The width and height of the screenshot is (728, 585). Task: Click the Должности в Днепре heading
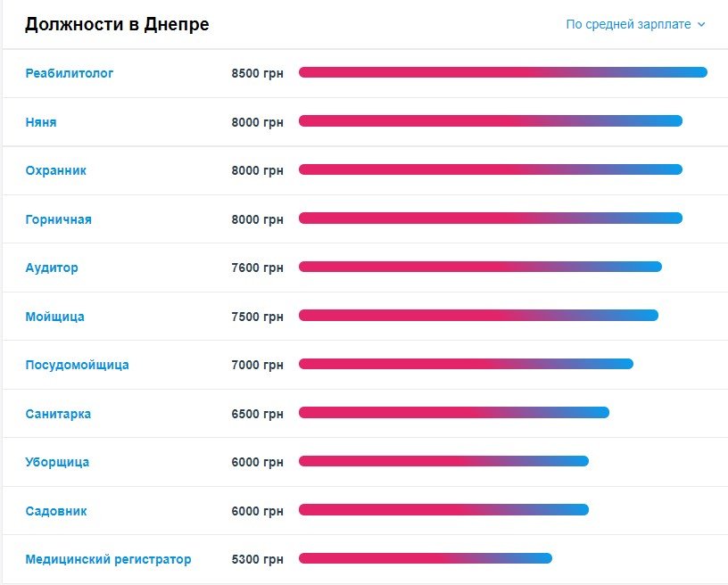(116, 24)
